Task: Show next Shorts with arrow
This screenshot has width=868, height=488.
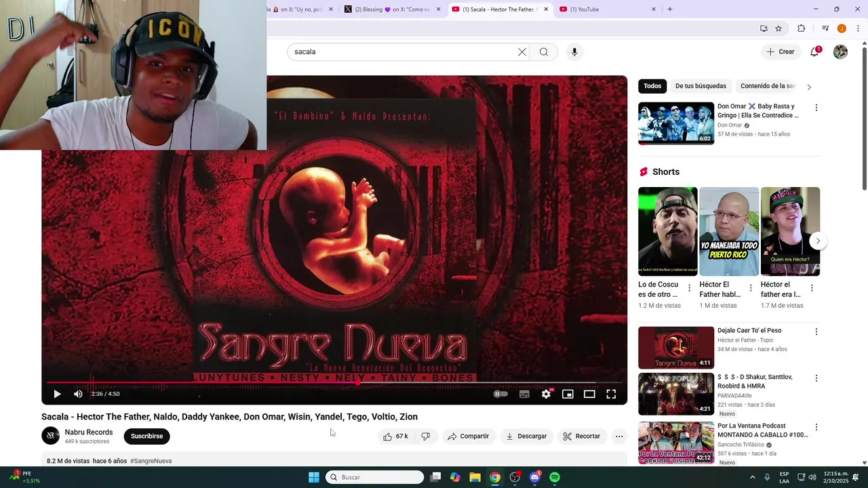Action: coord(818,241)
